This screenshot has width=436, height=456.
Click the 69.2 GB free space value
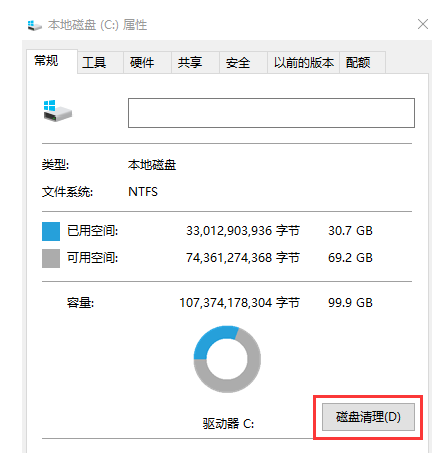[350, 258]
